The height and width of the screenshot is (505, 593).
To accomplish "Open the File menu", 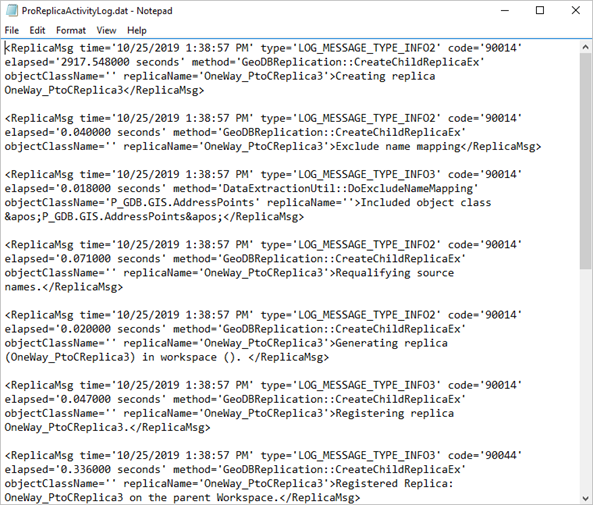I will [x=12, y=30].
